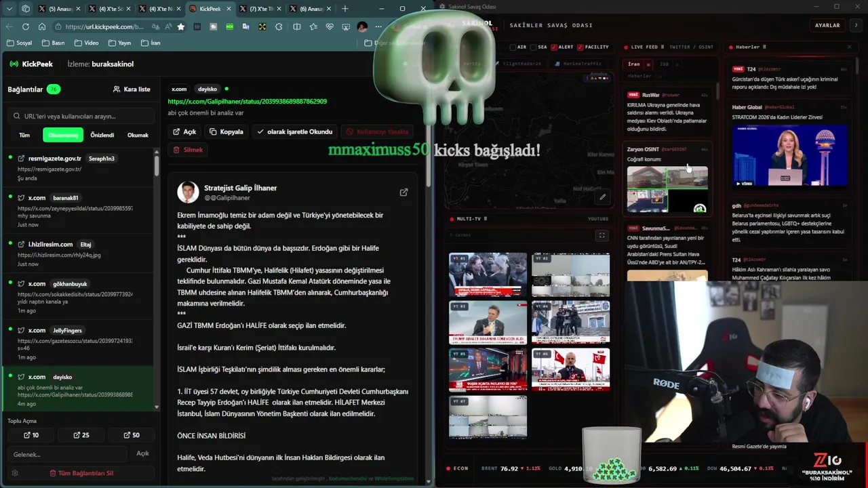This screenshot has width=868, height=488.
Task: Click the favorites star in address bar
Action: coord(180,26)
